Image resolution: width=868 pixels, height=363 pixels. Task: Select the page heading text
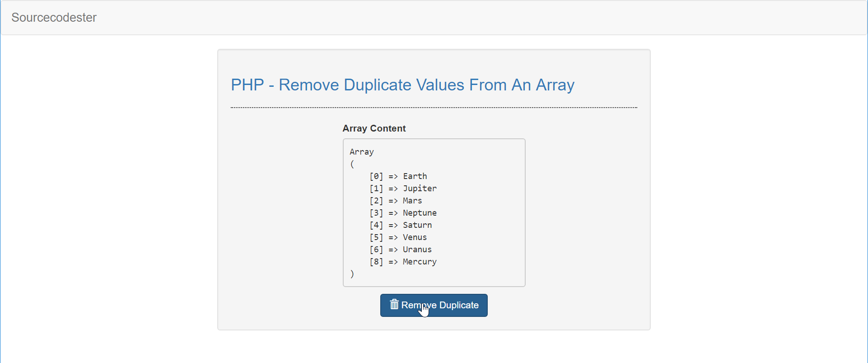click(402, 85)
